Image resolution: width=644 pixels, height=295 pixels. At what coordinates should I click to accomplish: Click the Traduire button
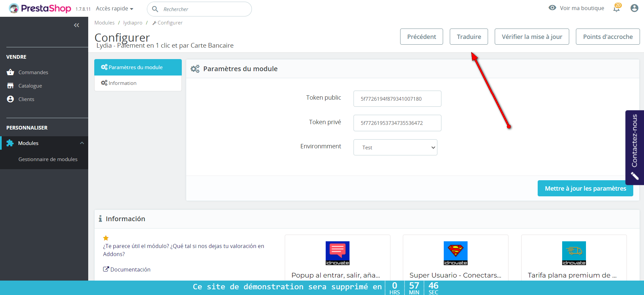pyautogui.click(x=469, y=37)
